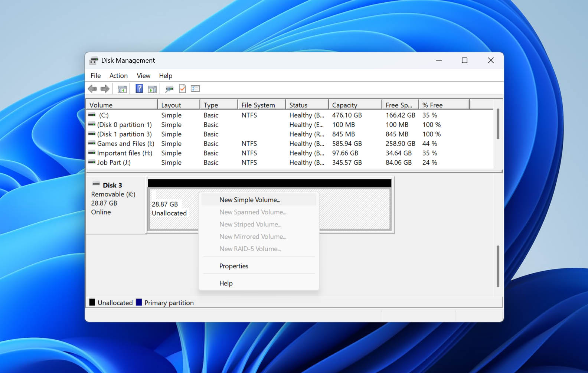Click the Back arrow in the toolbar
This screenshot has width=588, height=373.
coord(92,89)
